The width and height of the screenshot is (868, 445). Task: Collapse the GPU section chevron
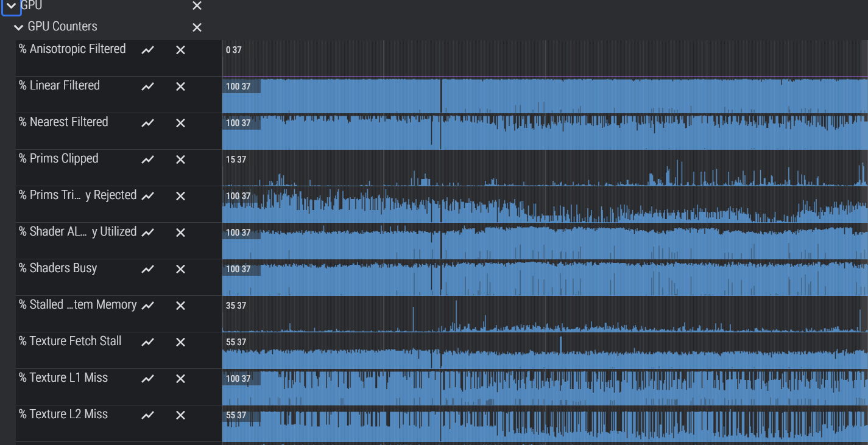coord(11,5)
